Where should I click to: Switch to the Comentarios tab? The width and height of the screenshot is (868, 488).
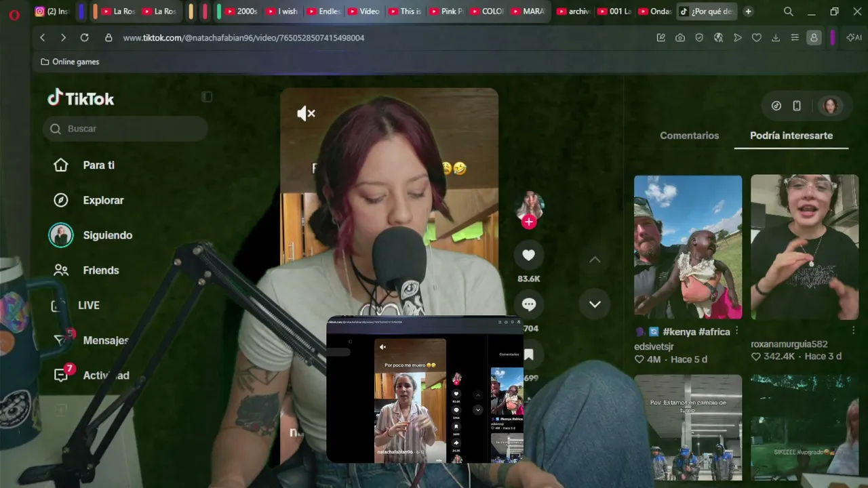(689, 136)
